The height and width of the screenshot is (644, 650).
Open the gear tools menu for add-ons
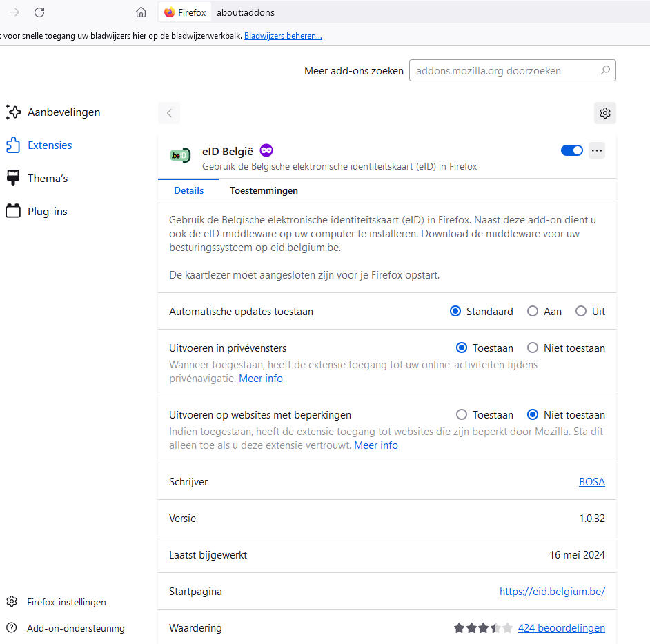tap(604, 113)
